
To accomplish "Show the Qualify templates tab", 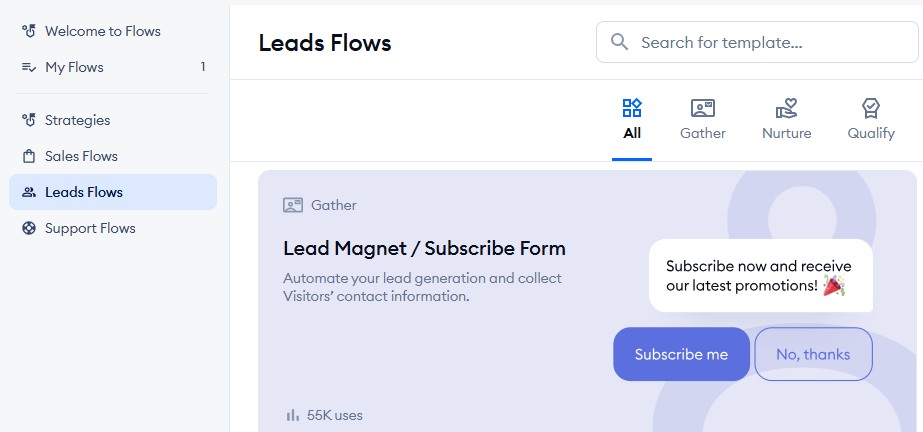I will click(871, 120).
